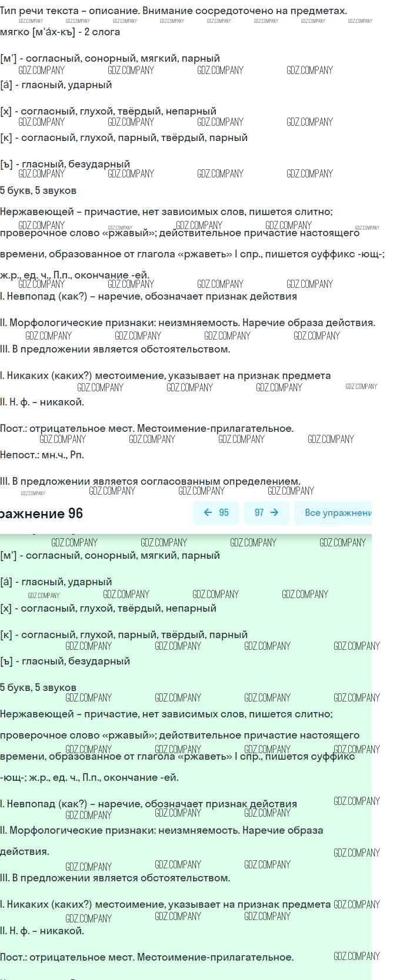The height and width of the screenshot is (980, 400).
Task: Click "[а́] - гласный, ударный" in green section
Action: tap(56, 582)
